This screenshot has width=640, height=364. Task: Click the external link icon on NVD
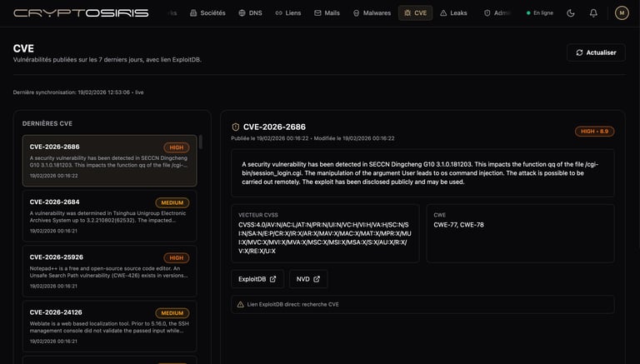pyautogui.click(x=317, y=279)
